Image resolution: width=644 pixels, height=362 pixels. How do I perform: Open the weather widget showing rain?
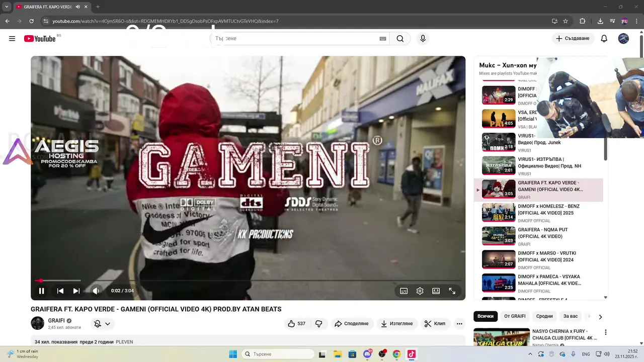point(22,354)
